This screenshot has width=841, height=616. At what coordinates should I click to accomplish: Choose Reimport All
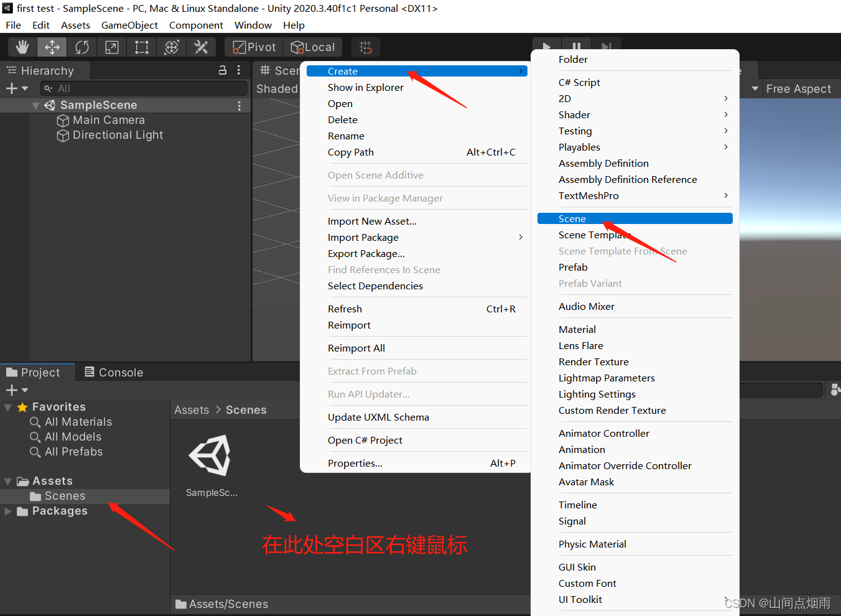417,348
